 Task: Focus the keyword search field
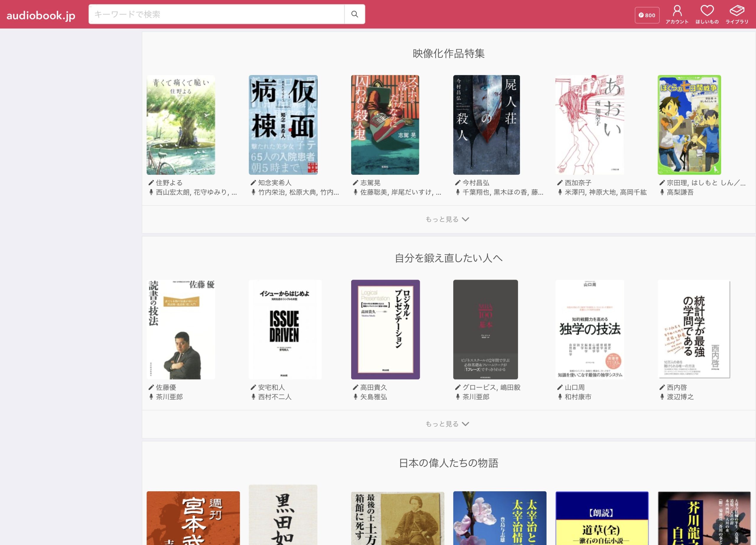pos(216,14)
